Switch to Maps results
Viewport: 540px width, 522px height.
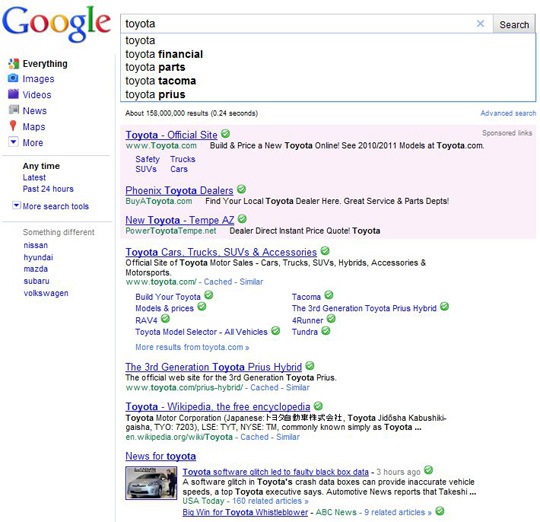[34, 127]
